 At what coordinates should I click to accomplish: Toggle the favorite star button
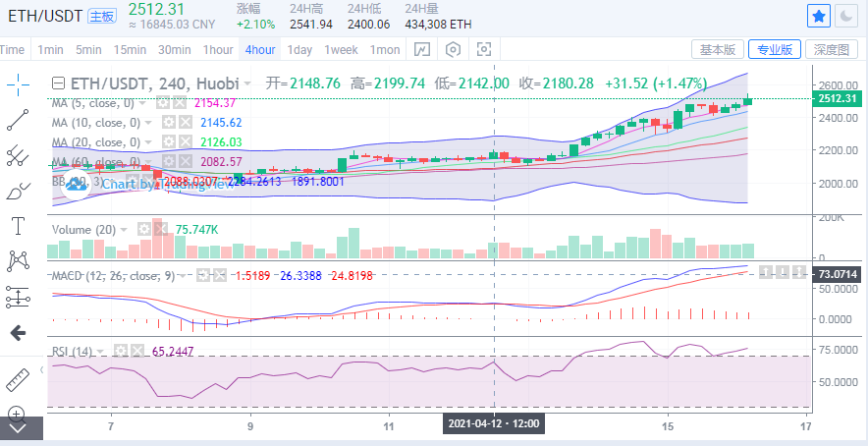pos(818,16)
